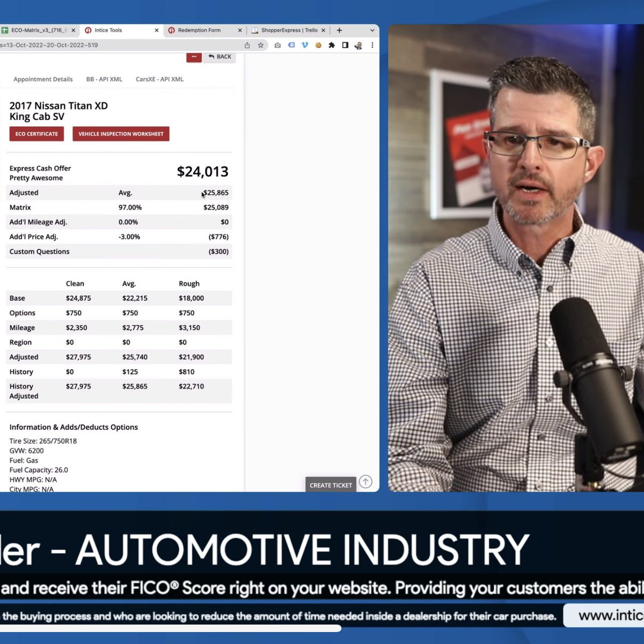
Task: Click the Matrix $25,089 value
Action: (x=216, y=207)
